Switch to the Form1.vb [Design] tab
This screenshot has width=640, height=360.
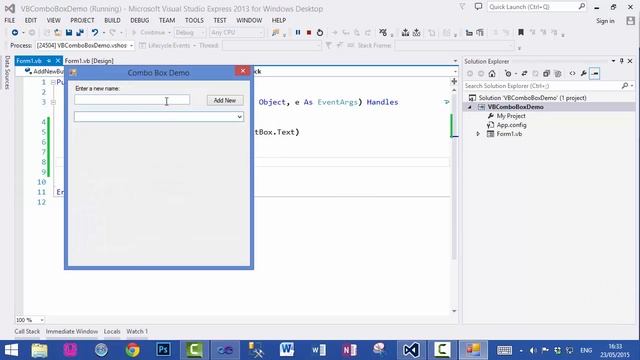(89, 61)
